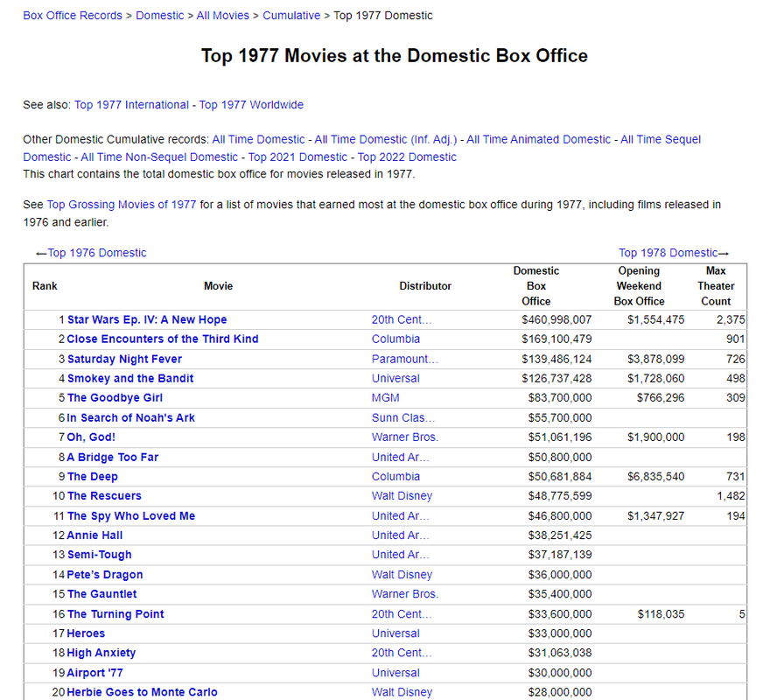Open A Bridge Too Far movie page
The image size is (770, 700).
pos(113,458)
